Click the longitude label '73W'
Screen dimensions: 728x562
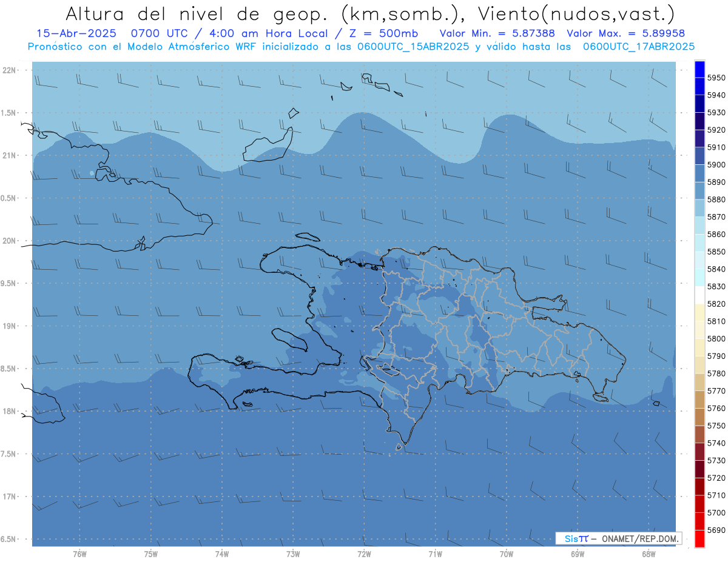click(x=293, y=554)
